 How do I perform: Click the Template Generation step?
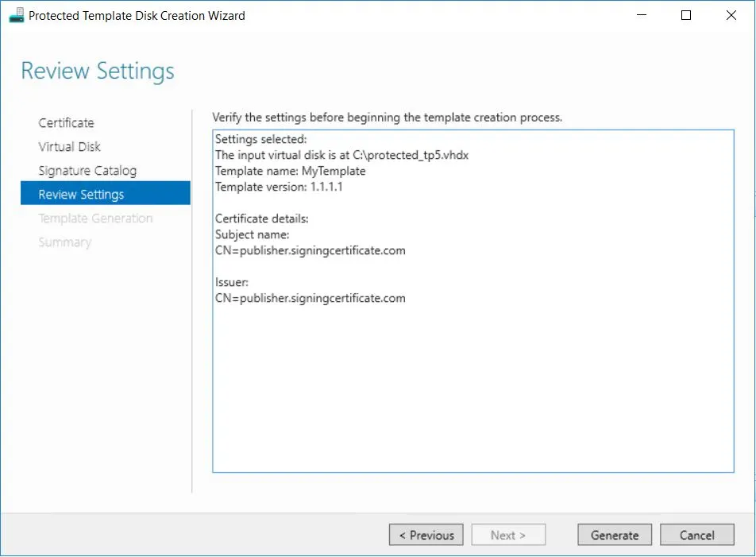(95, 219)
